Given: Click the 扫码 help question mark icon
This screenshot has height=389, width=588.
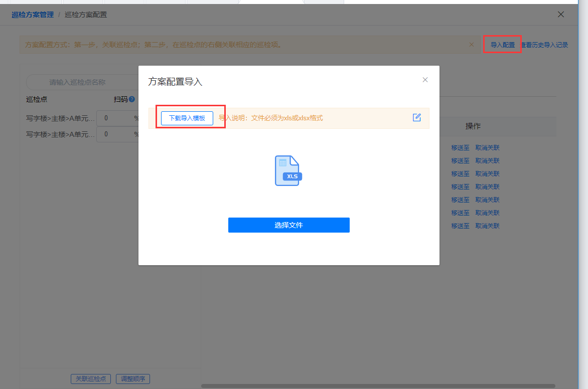Looking at the screenshot, I should click(x=132, y=99).
